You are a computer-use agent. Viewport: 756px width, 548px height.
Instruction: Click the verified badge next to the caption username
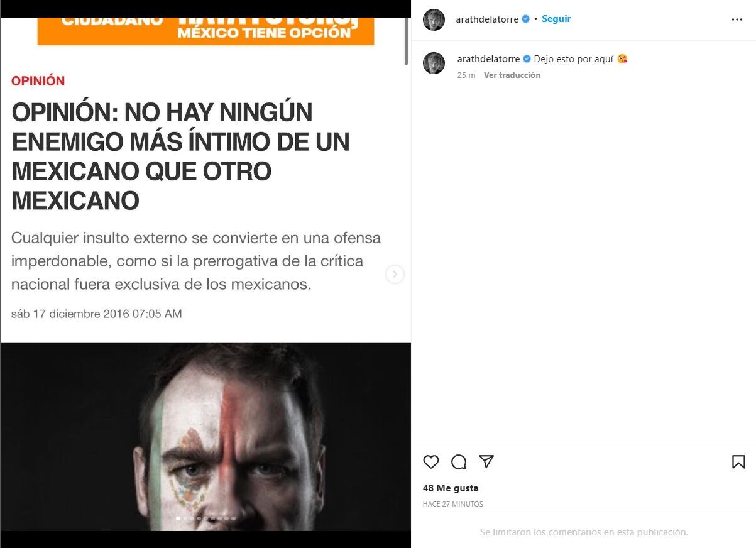[x=527, y=59]
